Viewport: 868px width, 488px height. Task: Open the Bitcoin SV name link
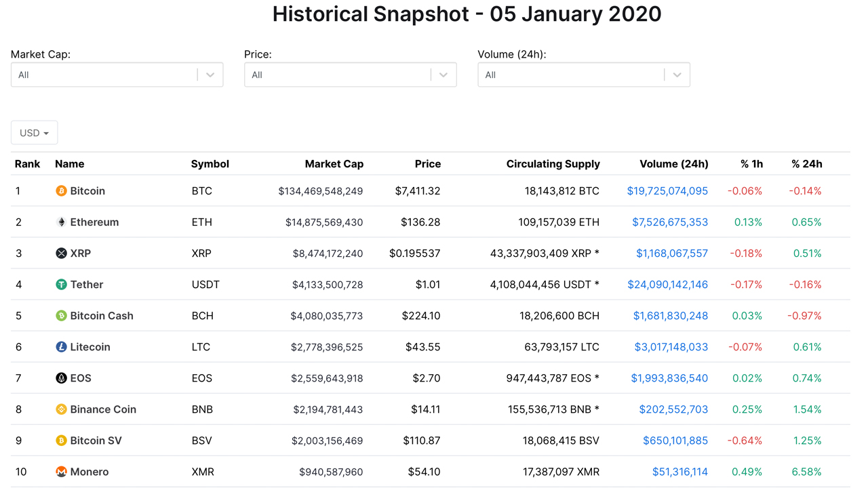[x=96, y=441]
